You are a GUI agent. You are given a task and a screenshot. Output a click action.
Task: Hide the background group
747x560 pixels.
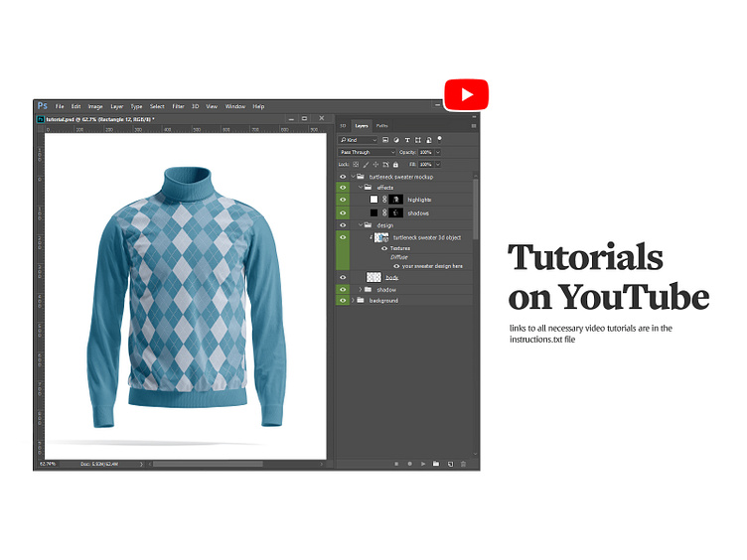[x=343, y=300]
